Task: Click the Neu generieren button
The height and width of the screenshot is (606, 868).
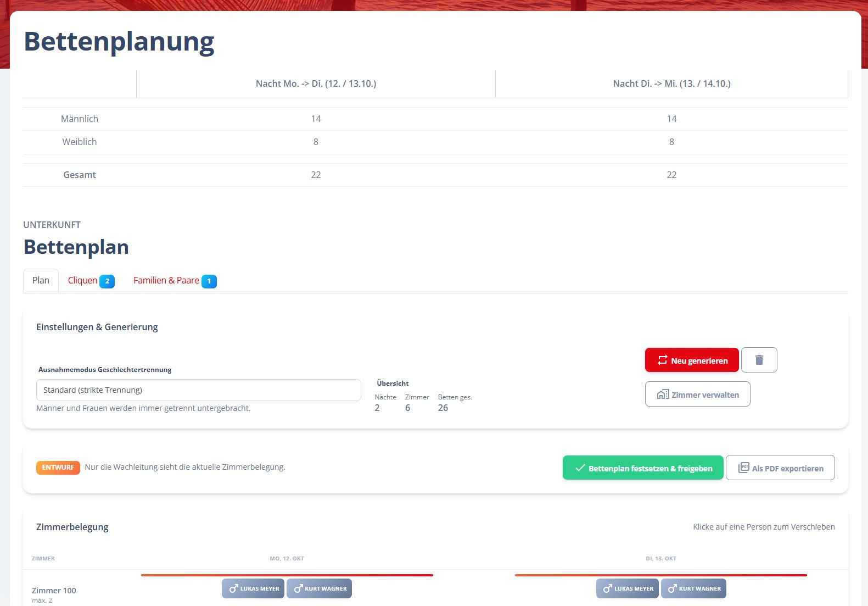Action: click(x=692, y=360)
